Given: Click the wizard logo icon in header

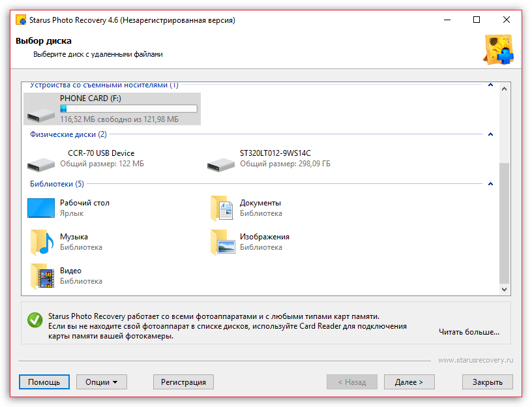Looking at the screenshot, I should pos(498,51).
